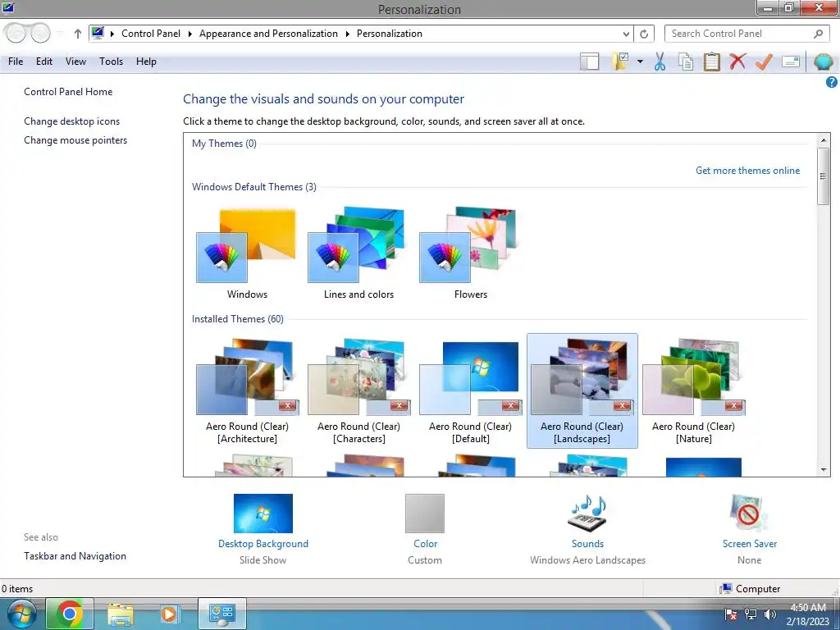
Task: Expand arrow after Appearance and Personalization breadcrumb
Action: (347, 34)
